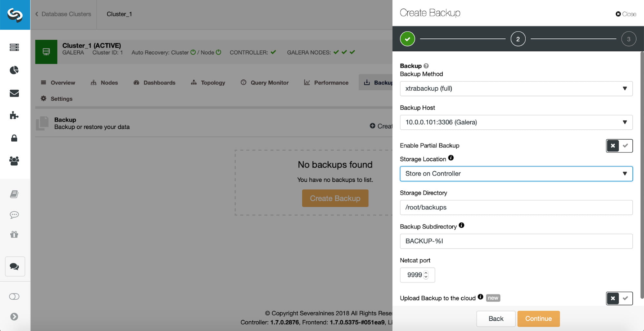The image size is (644, 331).
Task: Toggle Upload Backup to the cloud switch
Action: [619, 298]
